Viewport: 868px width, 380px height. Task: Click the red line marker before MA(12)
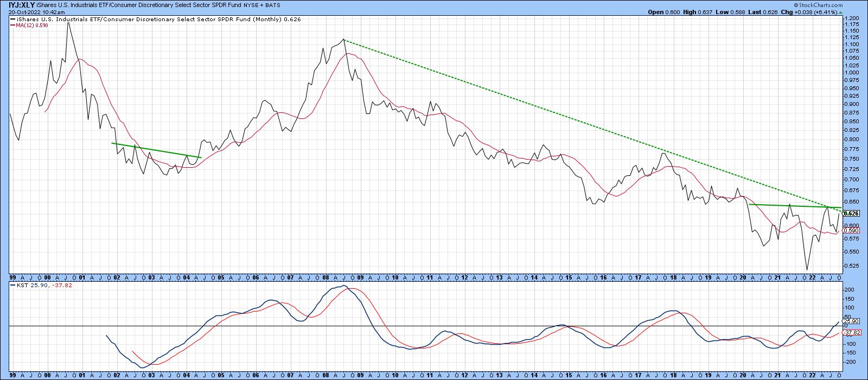(x=13, y=25)
